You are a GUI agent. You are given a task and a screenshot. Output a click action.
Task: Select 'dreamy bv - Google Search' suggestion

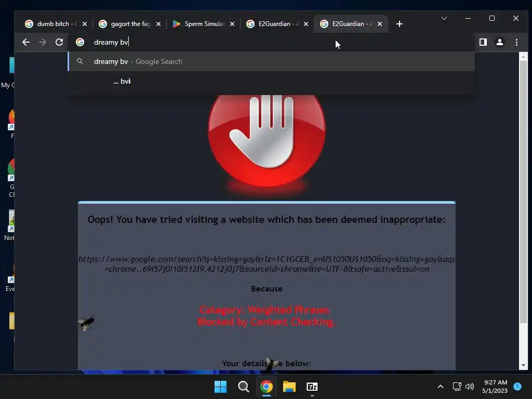[271, 61]
